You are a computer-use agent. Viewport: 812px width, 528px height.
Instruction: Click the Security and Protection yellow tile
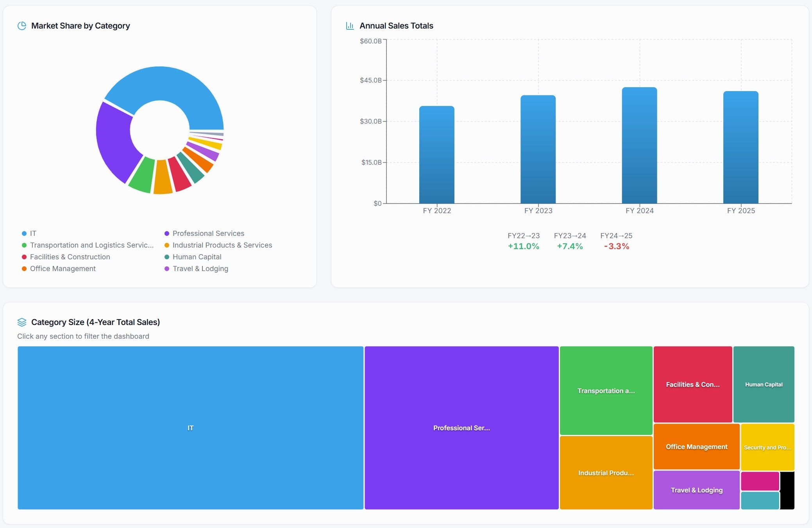coord(767,447)
